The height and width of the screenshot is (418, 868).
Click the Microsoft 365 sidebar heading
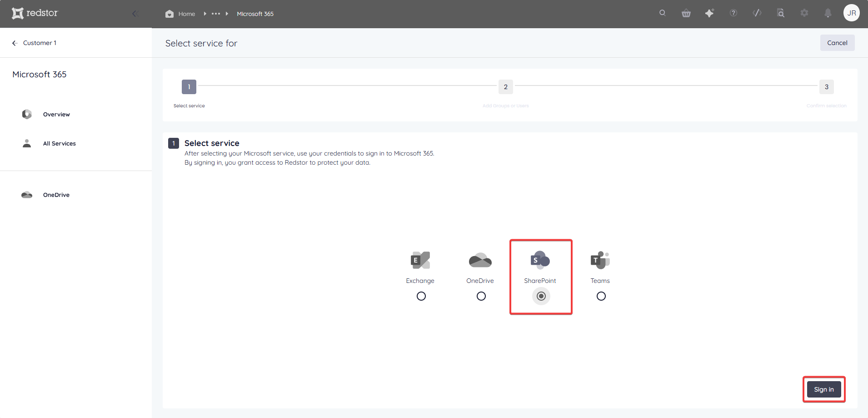[x=40, y=75]
